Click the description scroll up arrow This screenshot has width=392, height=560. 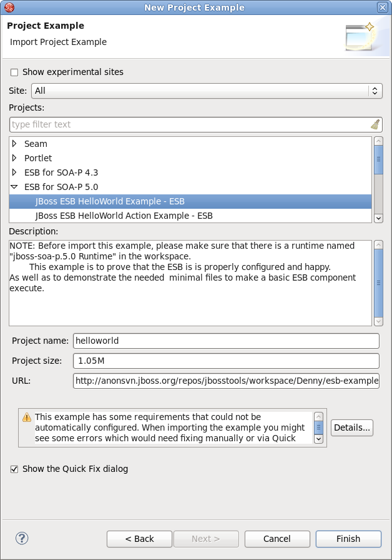(378, 244)
